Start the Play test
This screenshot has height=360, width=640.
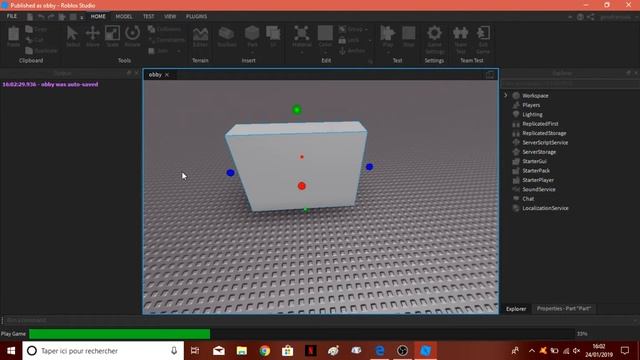click(388, 36)
